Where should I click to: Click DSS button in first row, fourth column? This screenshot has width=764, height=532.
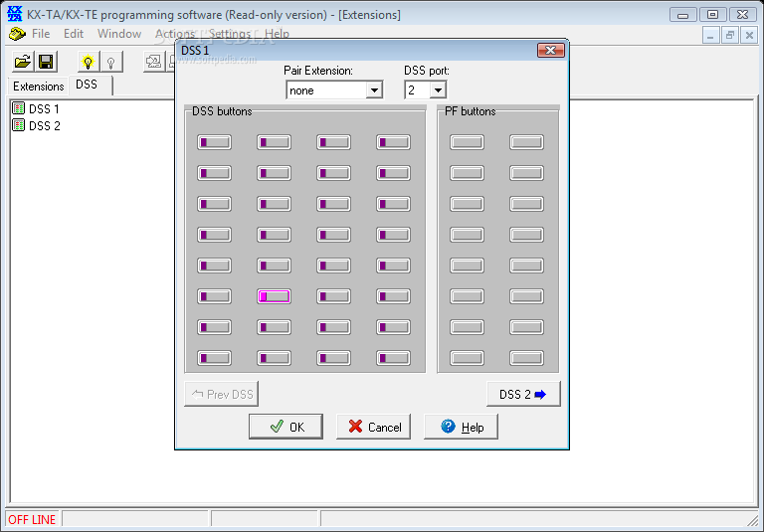click(x=393, y=142)
